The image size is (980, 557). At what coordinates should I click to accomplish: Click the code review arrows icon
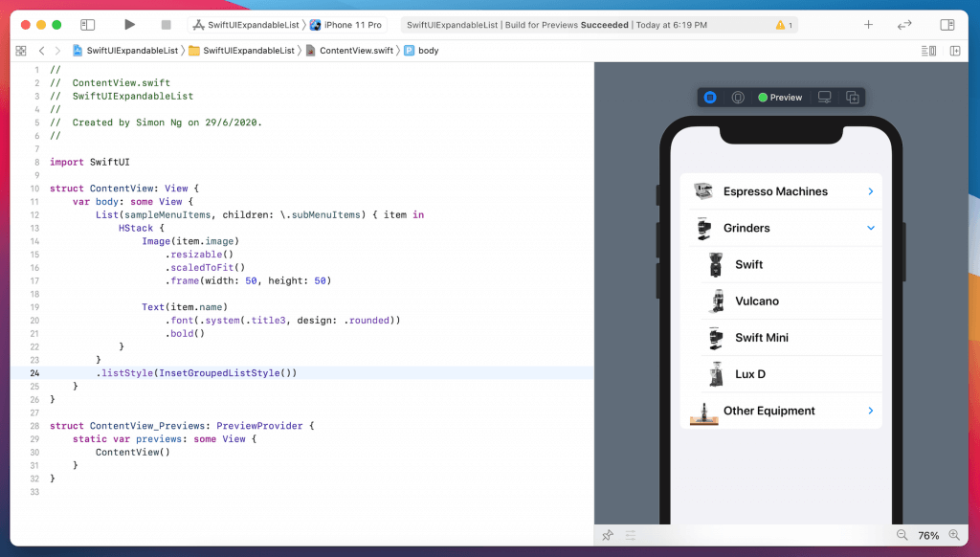point(904,25)
